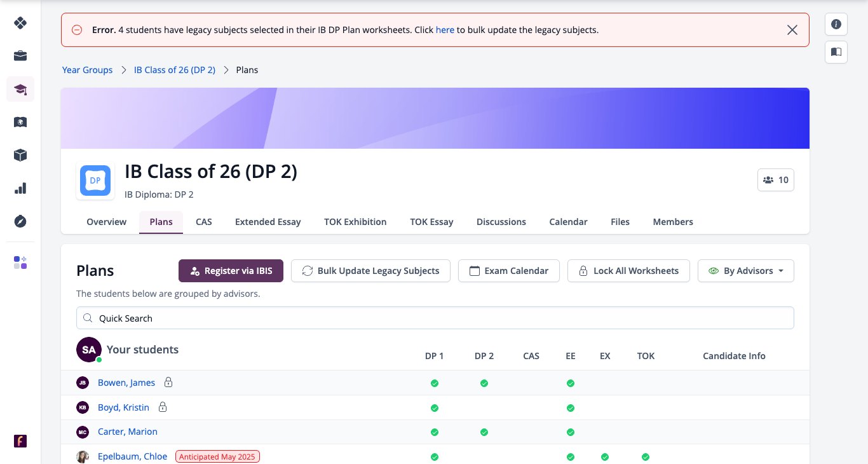
Task: Click Chloe Epelbaum's profile photo
Action: (83, 456)
